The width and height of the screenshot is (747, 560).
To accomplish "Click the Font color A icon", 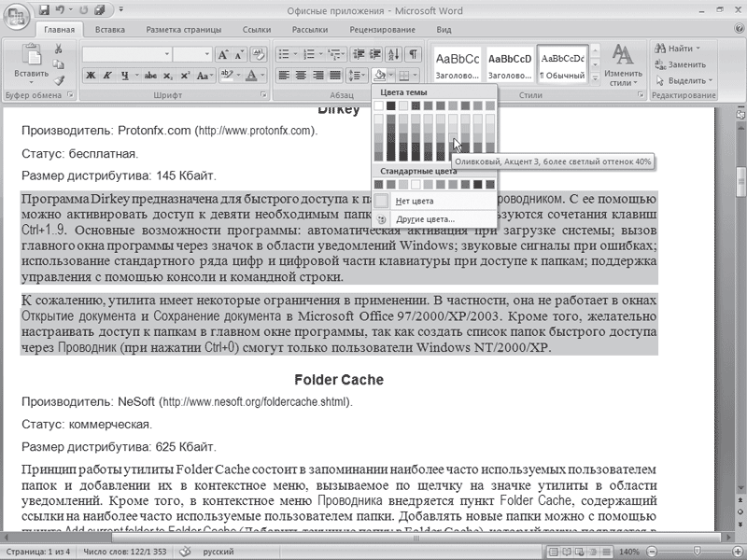I will click(x=251, y=76).
